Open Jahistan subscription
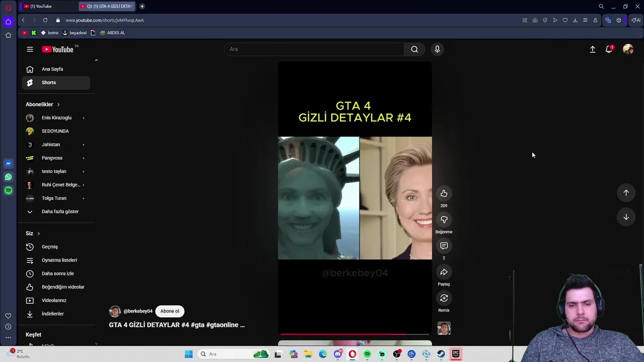 click(x=56, y=145)
